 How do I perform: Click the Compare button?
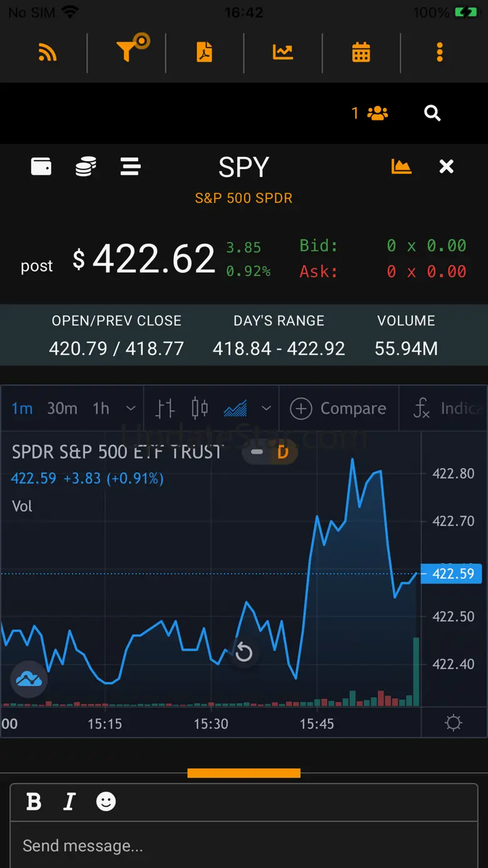click(x=338, y=409)
